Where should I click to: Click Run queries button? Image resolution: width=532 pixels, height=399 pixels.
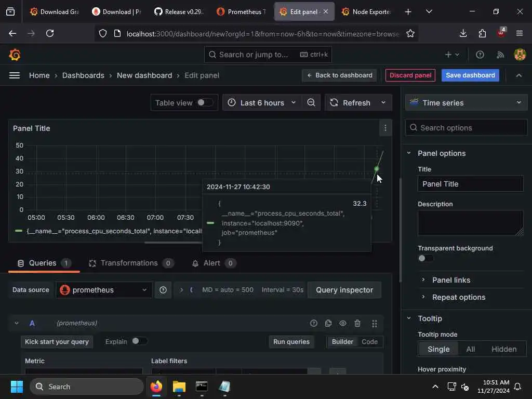pyautogui.click(x=291, y=342)
